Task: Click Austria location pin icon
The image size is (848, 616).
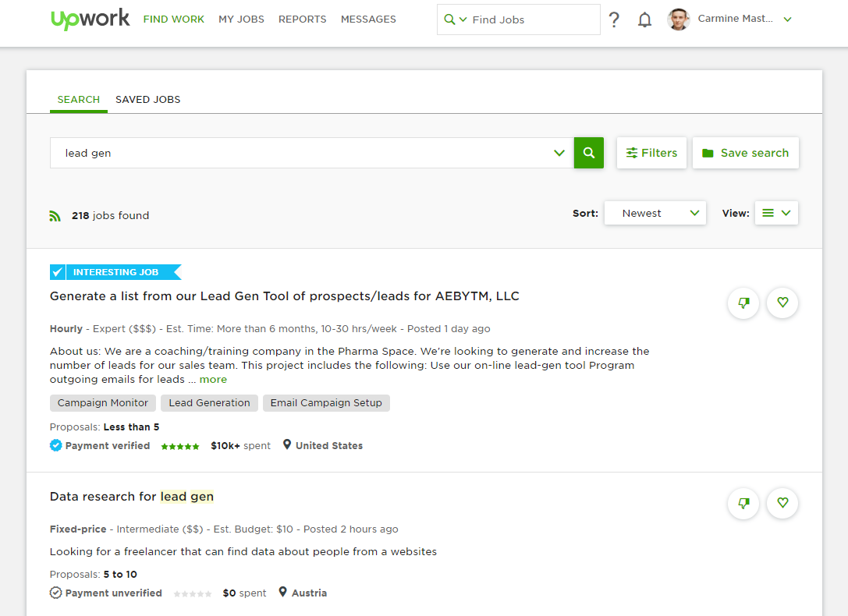Action: pos(282,593)
